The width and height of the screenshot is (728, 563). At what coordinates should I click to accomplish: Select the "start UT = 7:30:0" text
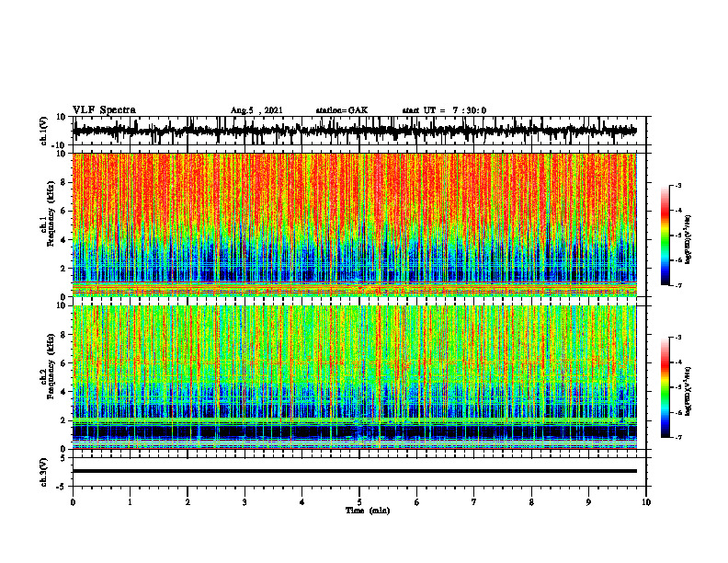[444, 110]
